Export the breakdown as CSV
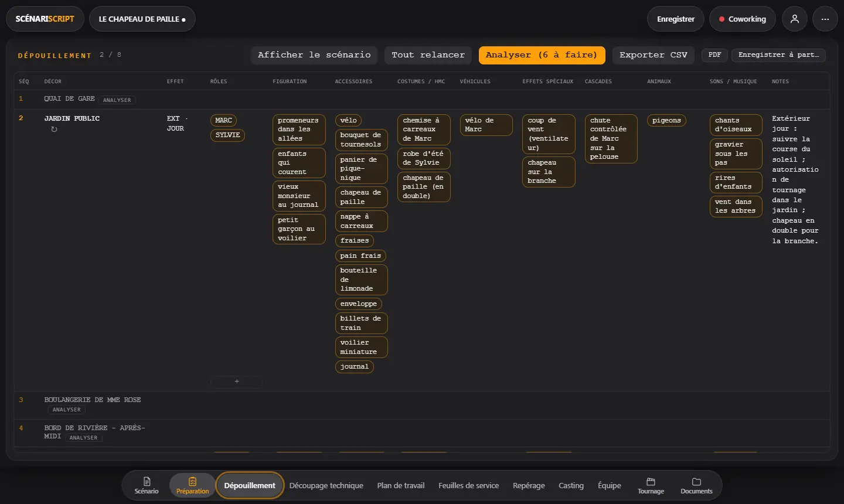 [654, 55]
